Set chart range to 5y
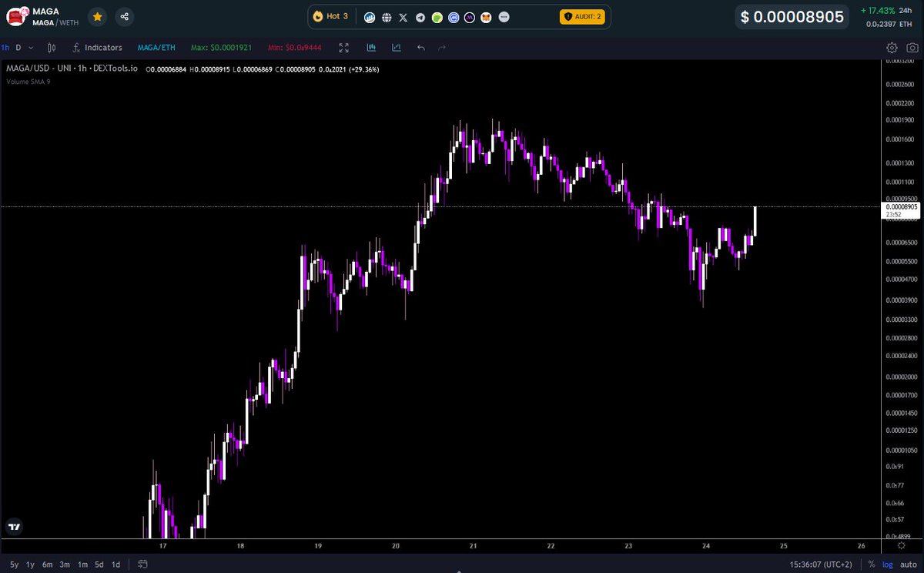Screen dimensions: 924x573 [15, 565]
